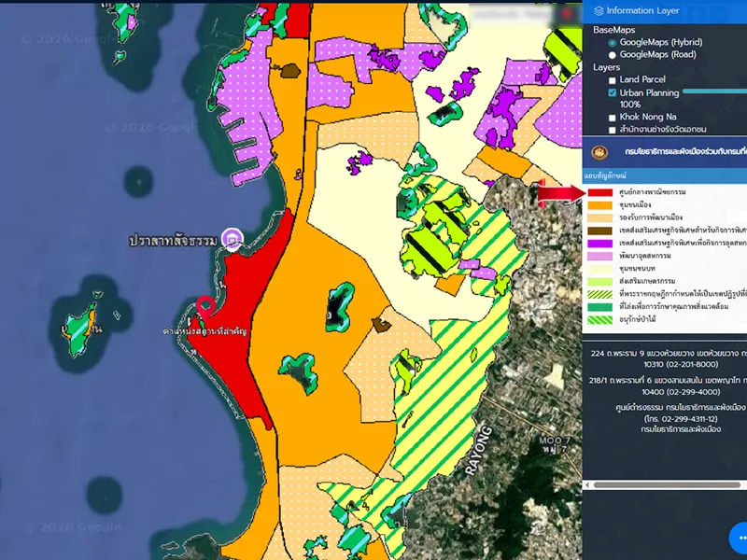Turn on the Khok Nong Na layer

coord(613,118)
